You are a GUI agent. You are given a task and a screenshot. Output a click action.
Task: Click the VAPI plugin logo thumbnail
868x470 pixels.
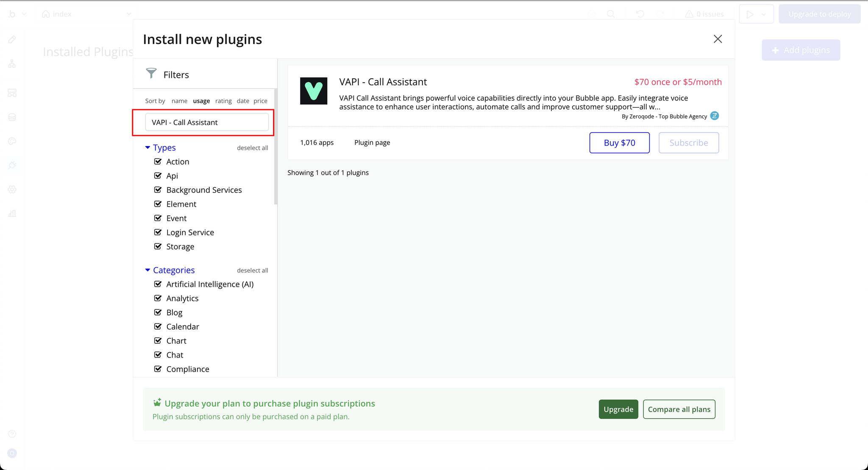click(x=314, y=91)
